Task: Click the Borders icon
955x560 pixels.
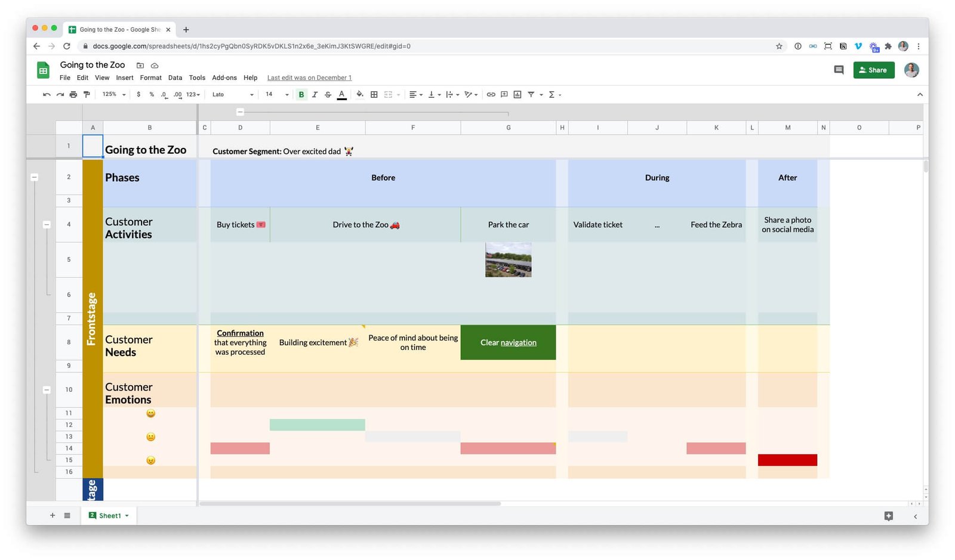Action: tap(374, 95)
